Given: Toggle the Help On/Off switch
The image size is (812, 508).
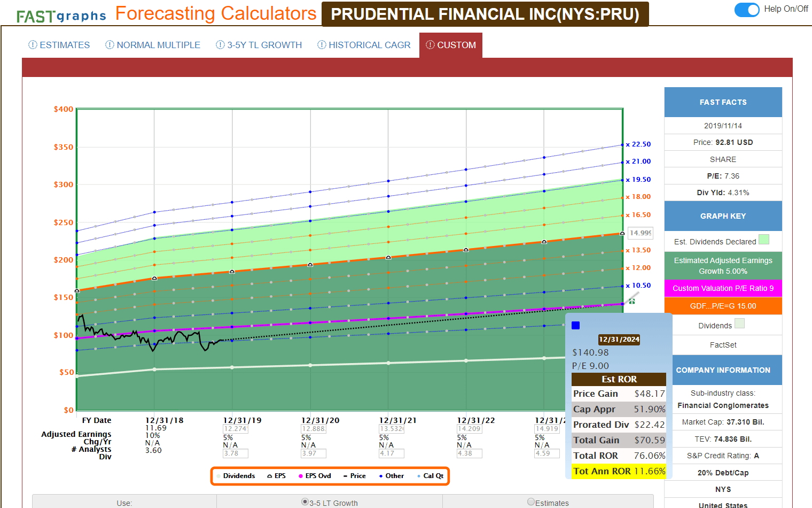Looking at the screenshot, I should pyautogui.click(x=747, y=9).
